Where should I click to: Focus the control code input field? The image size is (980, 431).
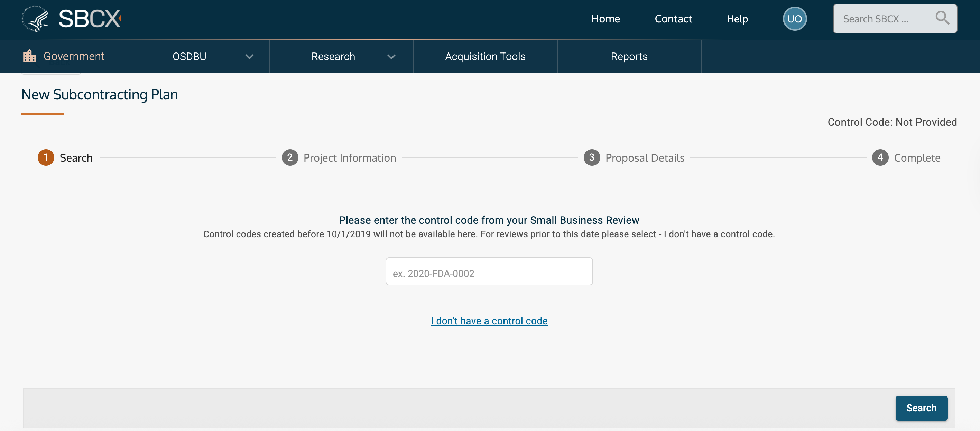click(x=489, y=271)
